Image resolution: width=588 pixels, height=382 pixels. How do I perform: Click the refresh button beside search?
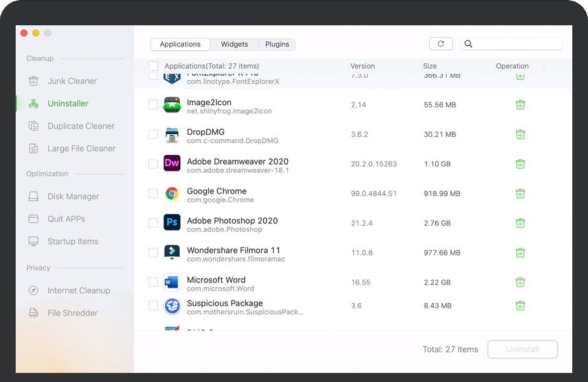tap(441, 44)
